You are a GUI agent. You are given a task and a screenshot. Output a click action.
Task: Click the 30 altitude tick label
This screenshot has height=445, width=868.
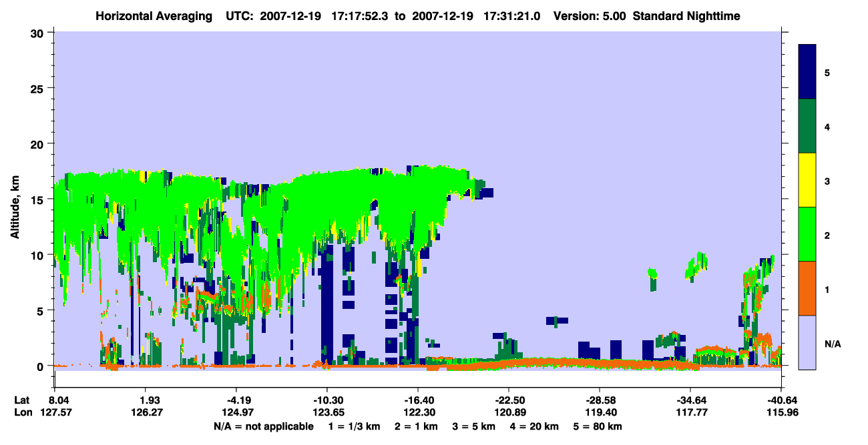coord(39,33)
